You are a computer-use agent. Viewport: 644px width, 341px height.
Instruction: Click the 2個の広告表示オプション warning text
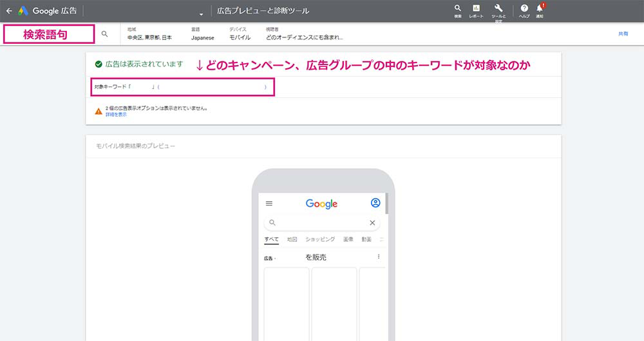156,108
